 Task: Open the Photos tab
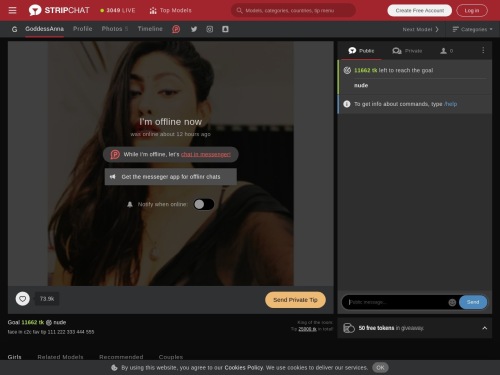click(115, 29)
